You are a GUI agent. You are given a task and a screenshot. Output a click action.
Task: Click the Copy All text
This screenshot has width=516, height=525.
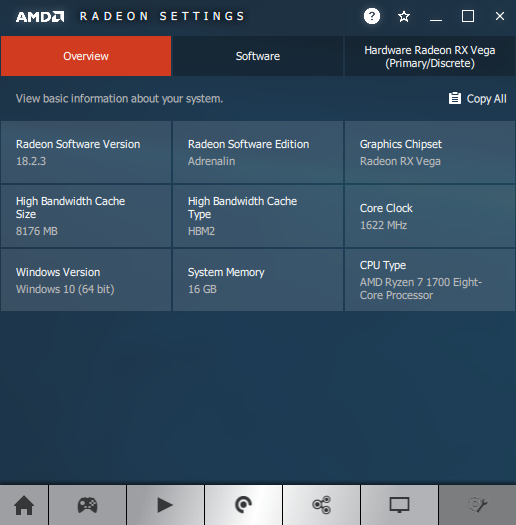tap(487, 99)
